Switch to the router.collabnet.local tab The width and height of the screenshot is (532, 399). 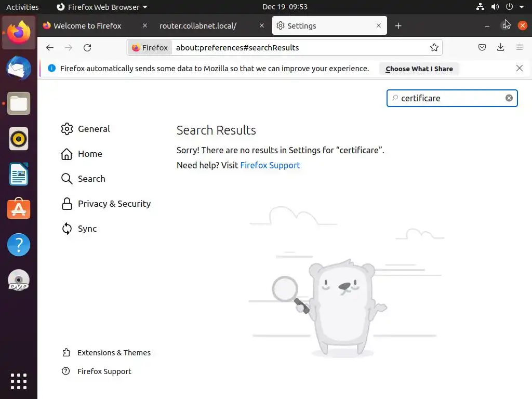point(212,26)
